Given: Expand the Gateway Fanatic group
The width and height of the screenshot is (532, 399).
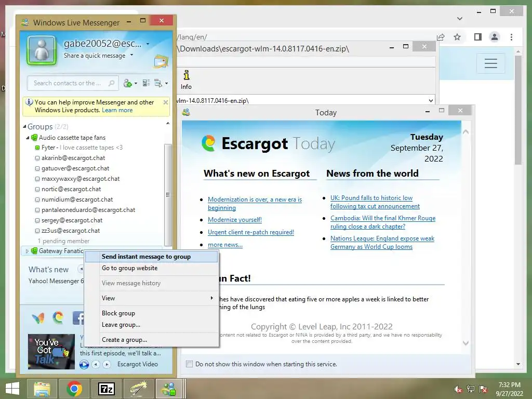Looking at the screenshot, I should click(x=27, y=251).
